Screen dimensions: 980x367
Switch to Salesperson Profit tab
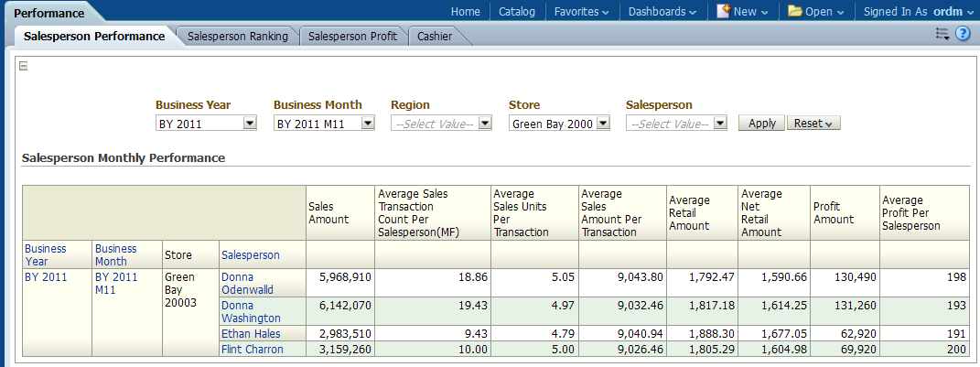point(352,37)
